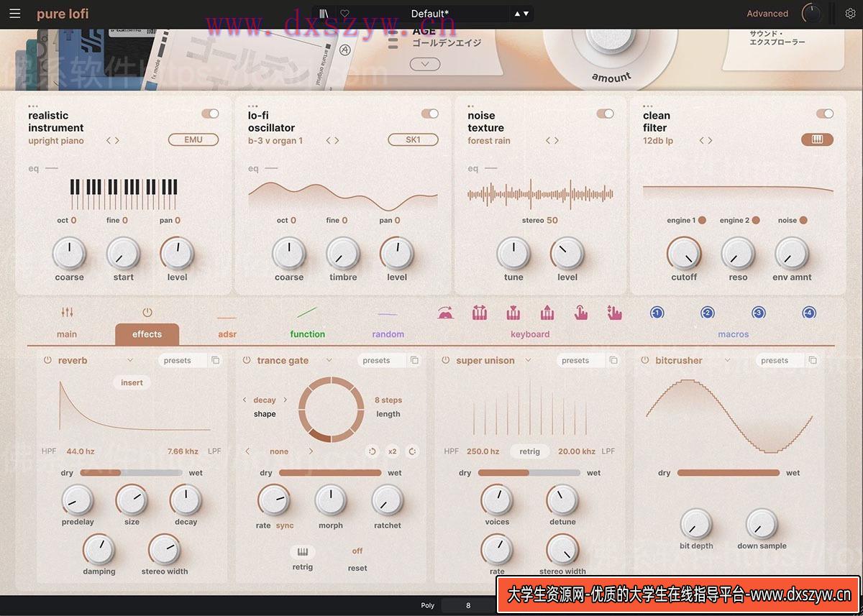This screenshot has height=616, width=863.
Task: Toggle the trance gate power button
Action: (246, 360)
